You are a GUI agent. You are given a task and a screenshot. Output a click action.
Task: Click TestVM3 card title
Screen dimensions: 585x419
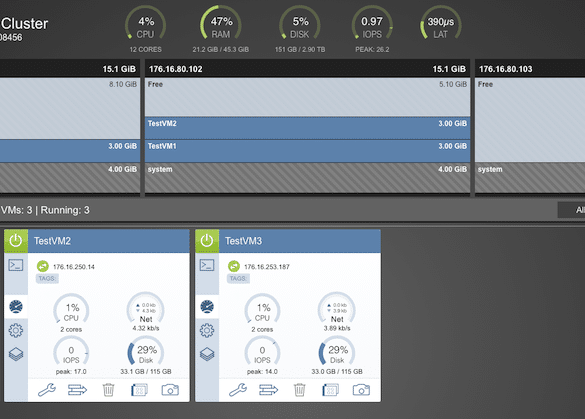pos(243,241)
